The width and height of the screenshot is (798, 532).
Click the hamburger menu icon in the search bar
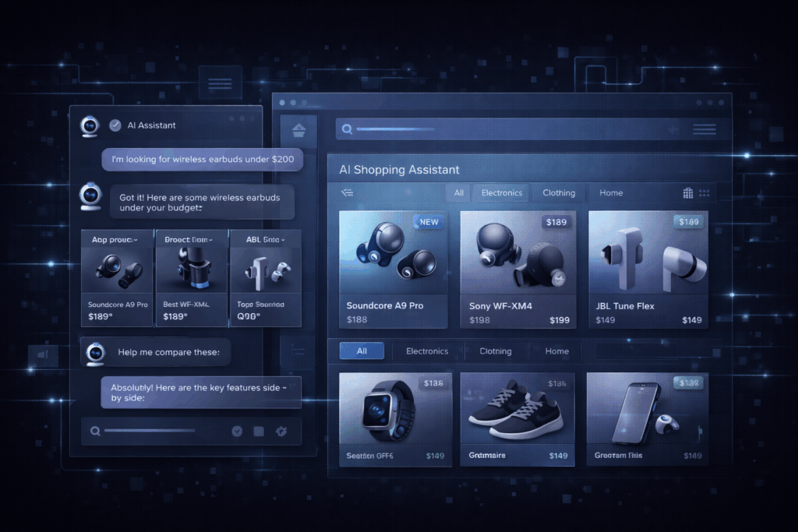coord(704,129)
